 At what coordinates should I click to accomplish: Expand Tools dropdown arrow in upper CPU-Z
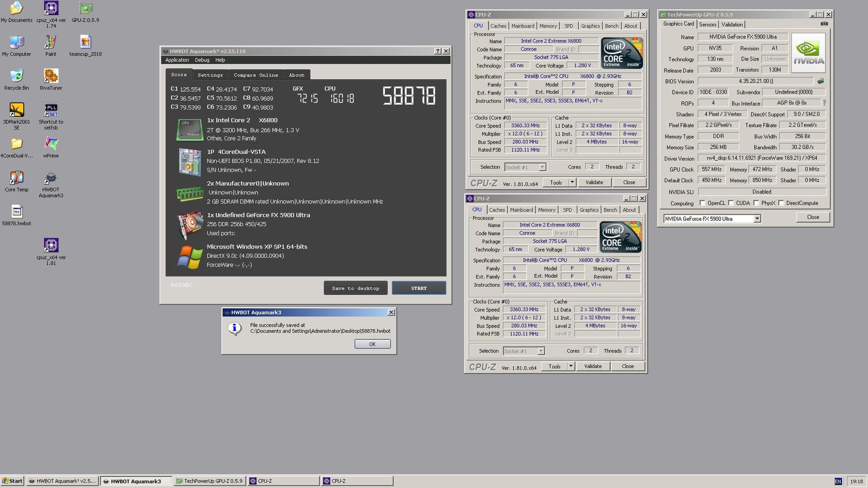[x=572, y=182]
